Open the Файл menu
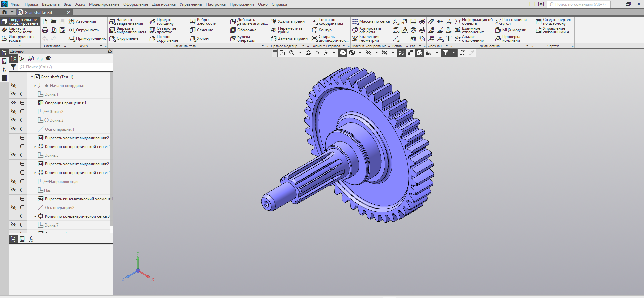The height and width of the screenshot is (298, 644). click(15, 4)
